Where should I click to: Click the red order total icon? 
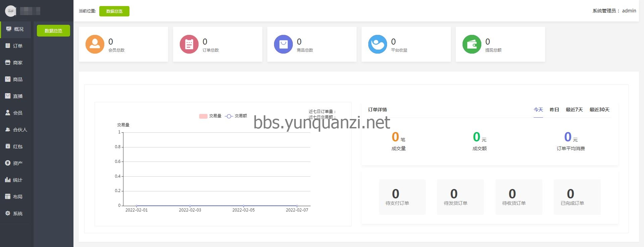(x=189, y=44)
